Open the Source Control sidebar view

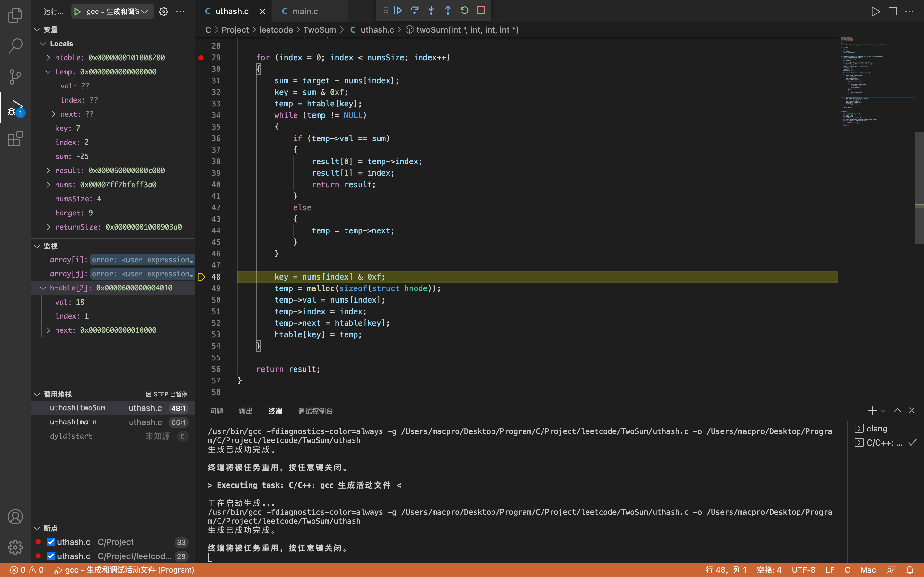click(15, 77)
